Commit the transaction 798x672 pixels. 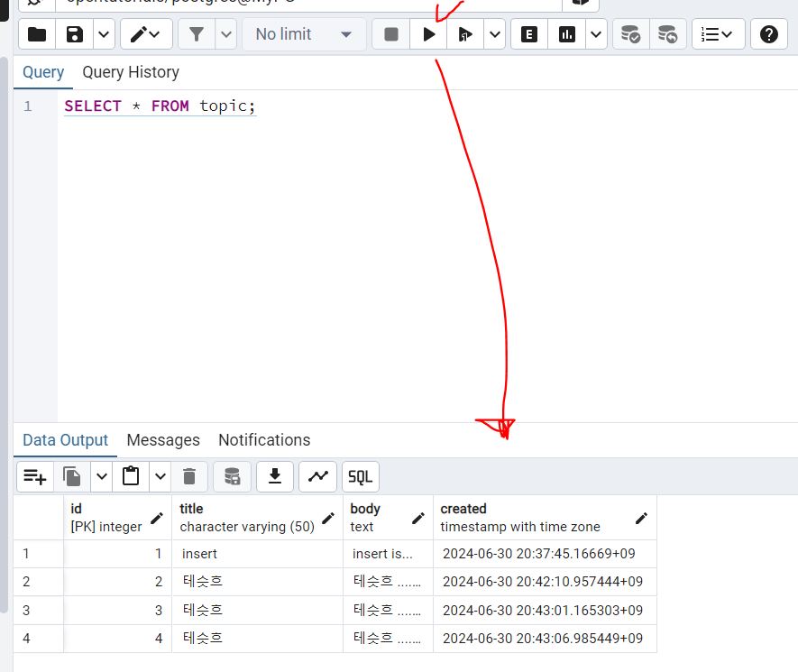[x=631, y=34]
